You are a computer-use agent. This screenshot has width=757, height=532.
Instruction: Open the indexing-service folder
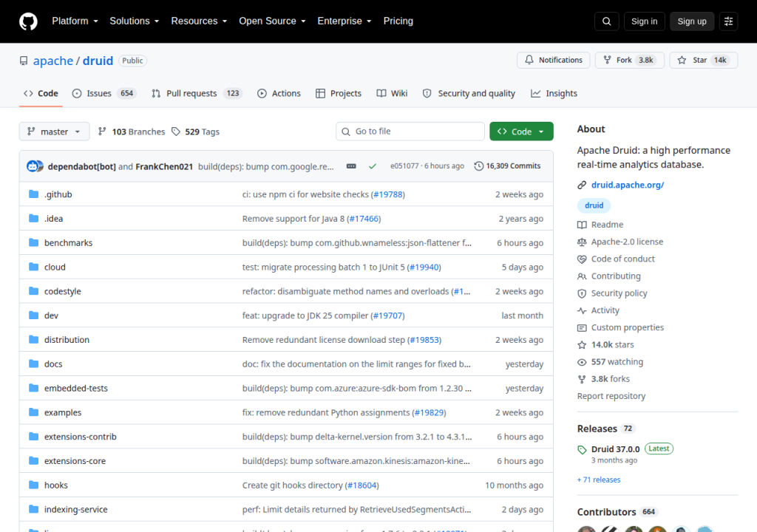(76, 509)
